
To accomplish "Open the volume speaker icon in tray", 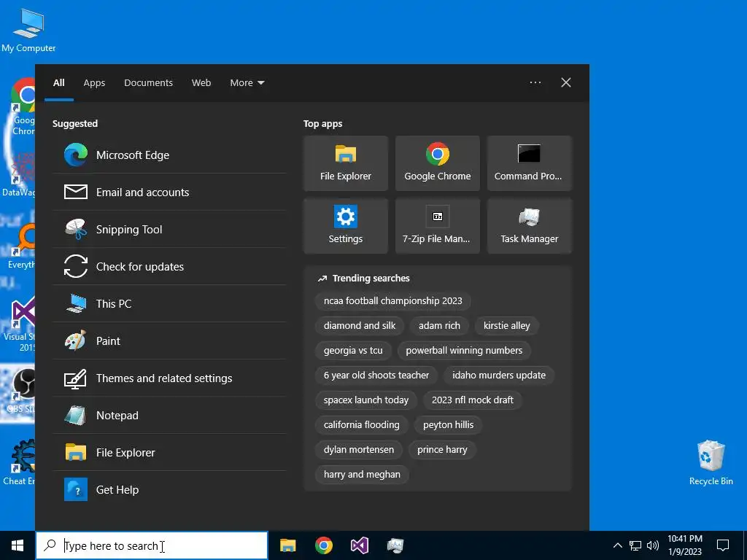I will click(x=653, y=545).
